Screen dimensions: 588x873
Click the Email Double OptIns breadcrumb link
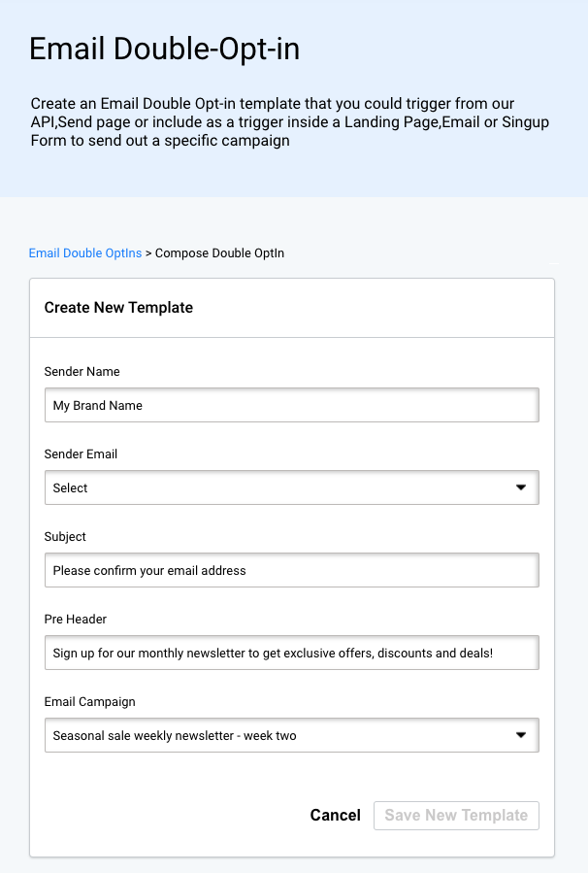(x=84, y=252)
